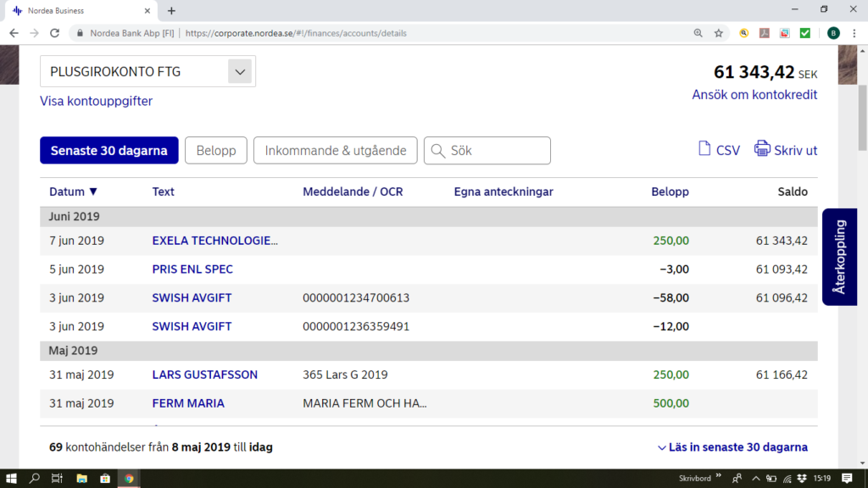Open the yellow-ringed search extension
868x488 pixels.
(744, 33)
